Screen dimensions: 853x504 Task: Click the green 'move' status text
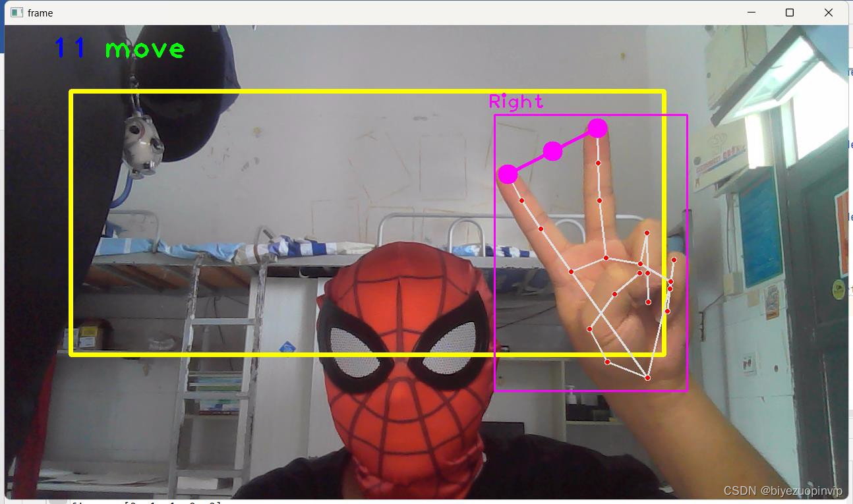pyautogui.click(x=145, y=49)
